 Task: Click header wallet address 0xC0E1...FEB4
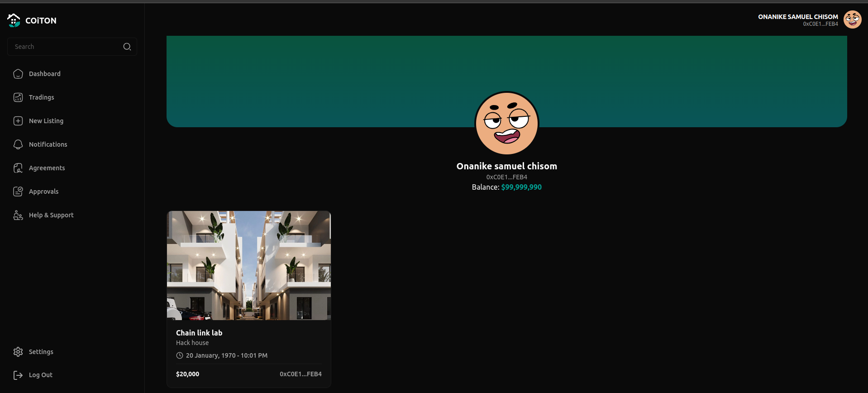click(820, 24)
